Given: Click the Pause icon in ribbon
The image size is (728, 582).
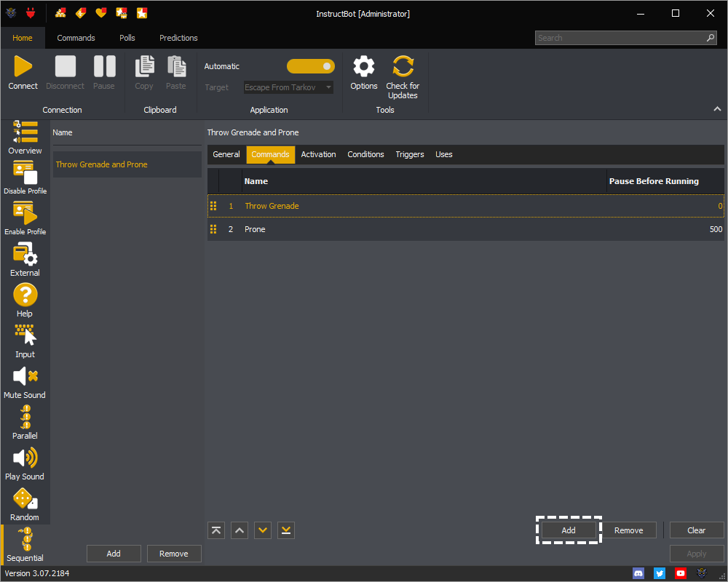Looking at the screenshot, I should (104, 66).
